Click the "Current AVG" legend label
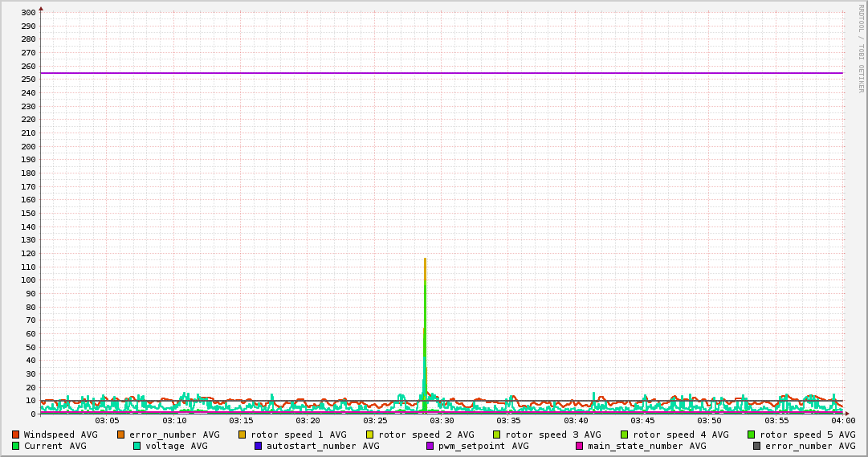This screenshot has height=457, width=868. [55, 446]
